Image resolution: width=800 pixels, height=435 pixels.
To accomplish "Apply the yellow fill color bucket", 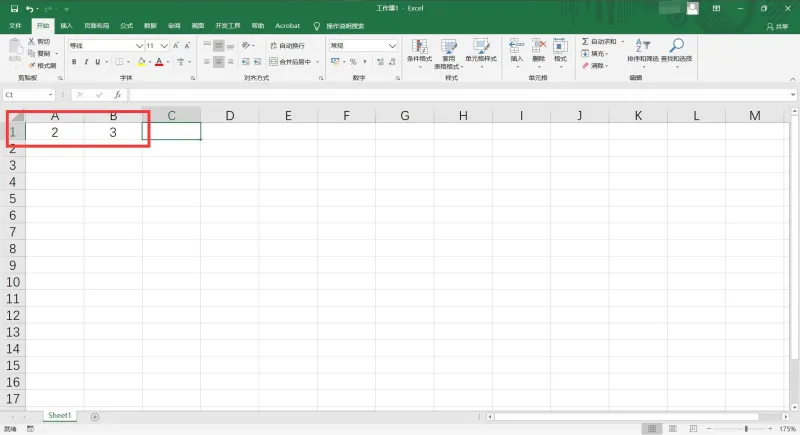I will pyautogui.click(x=141, y=62).
